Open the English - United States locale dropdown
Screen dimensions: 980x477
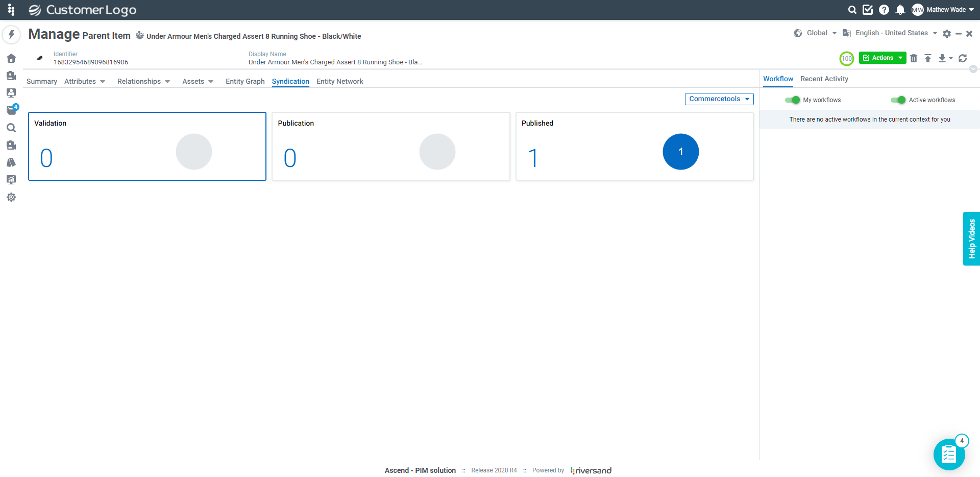[x=896, y=33]
